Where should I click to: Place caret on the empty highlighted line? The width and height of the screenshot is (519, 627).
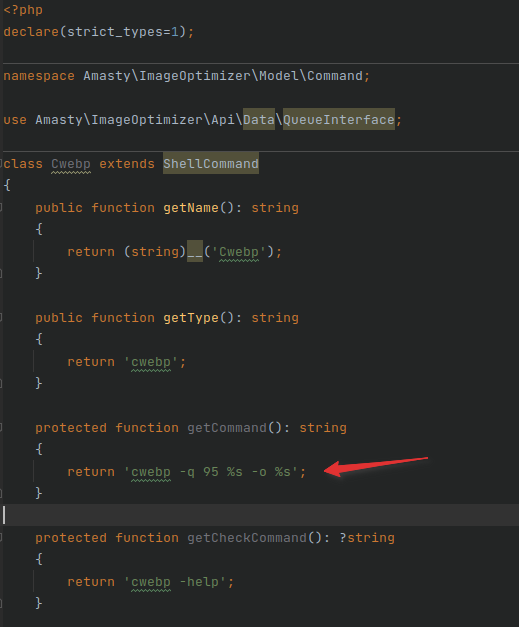(260, 515)
